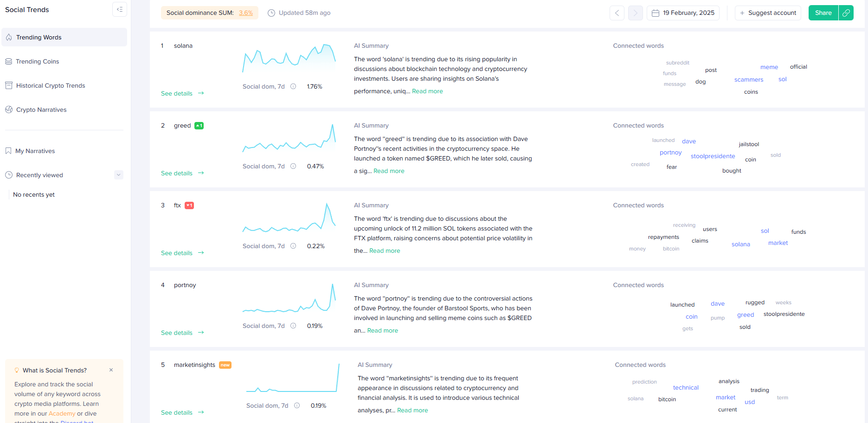Click the solana sparkline chart
868x423 pixels.
pyautogui.click(x=289, y=58)
